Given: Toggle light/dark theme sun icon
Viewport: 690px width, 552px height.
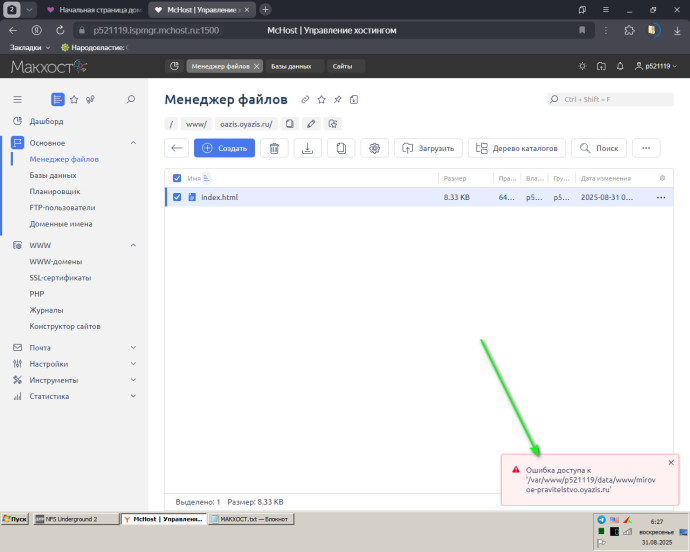Looking at the screenshot, I should pyautogui.click(x=582, y=66).
